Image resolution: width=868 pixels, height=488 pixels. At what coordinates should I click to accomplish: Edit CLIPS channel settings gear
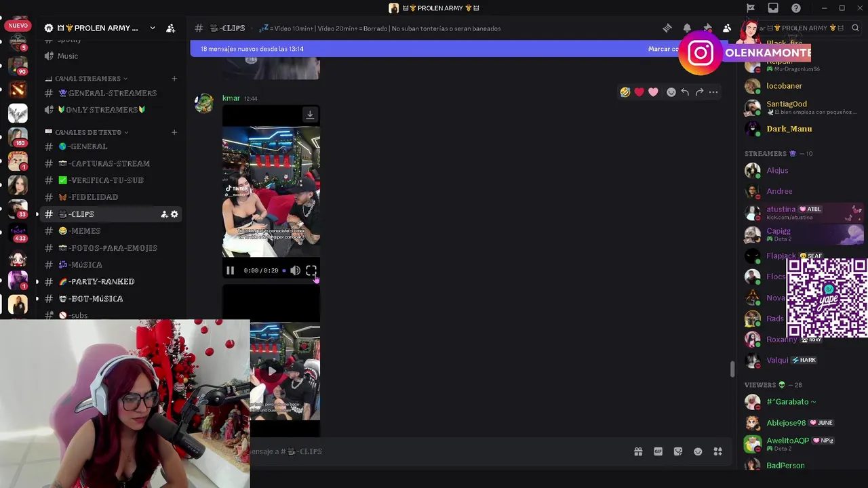point(174,214)
